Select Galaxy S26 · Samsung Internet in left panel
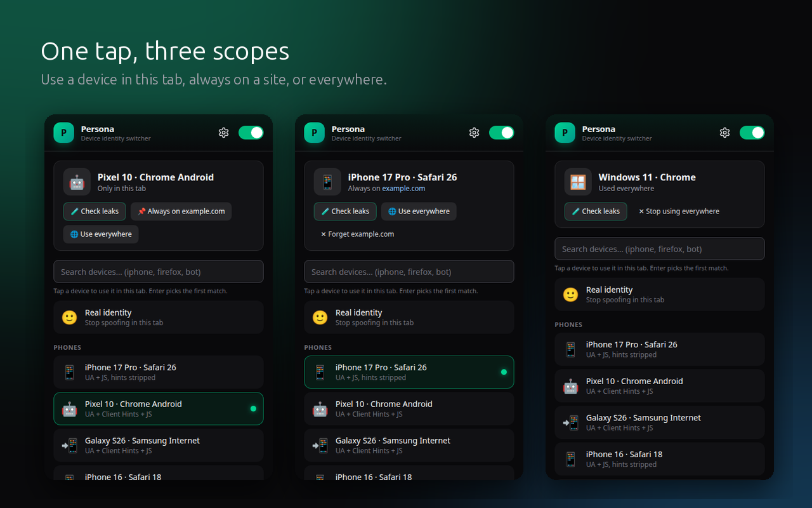 [x=159, y=446]
